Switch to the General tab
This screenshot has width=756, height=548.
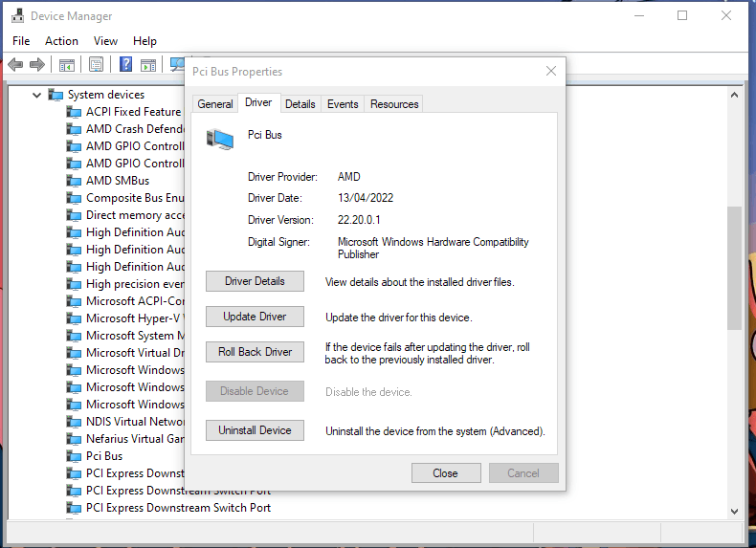(x=215, y=104)
